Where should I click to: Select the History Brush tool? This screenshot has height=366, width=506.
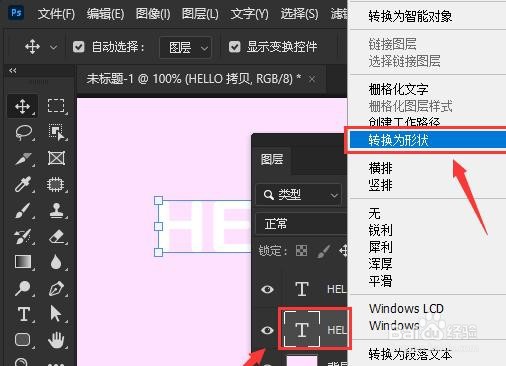click(23, 236)
